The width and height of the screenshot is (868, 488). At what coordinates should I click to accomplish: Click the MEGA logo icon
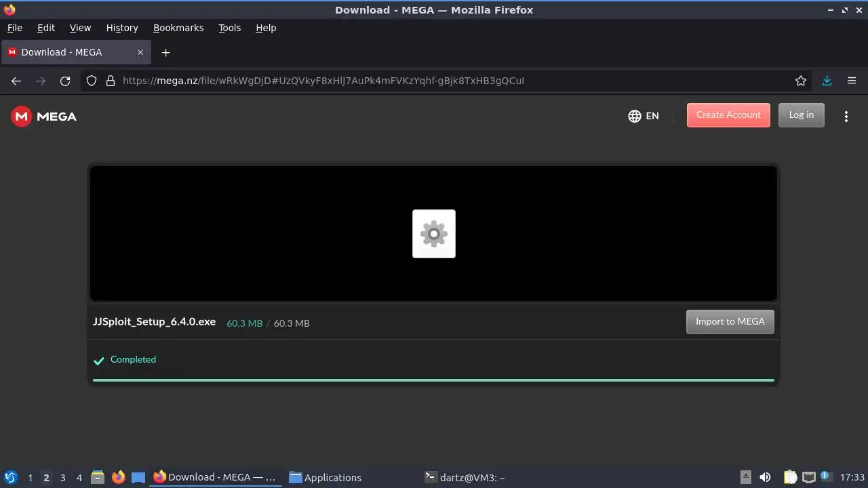pyautogui.click(x=22, y=117)
